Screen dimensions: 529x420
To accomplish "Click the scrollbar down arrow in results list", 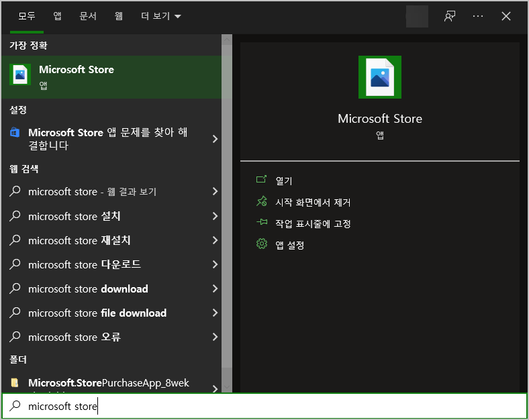I will pos(227,387).
